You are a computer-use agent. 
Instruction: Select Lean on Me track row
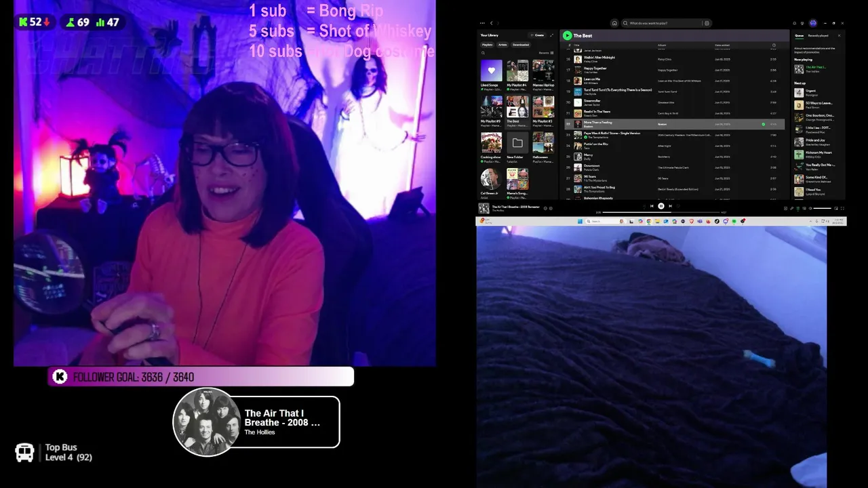(675, 81)
